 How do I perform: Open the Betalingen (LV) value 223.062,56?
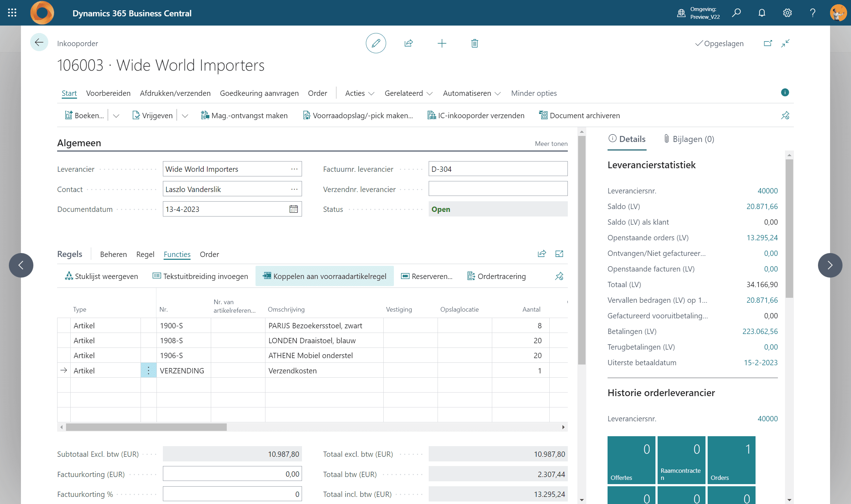click(760, 332)
